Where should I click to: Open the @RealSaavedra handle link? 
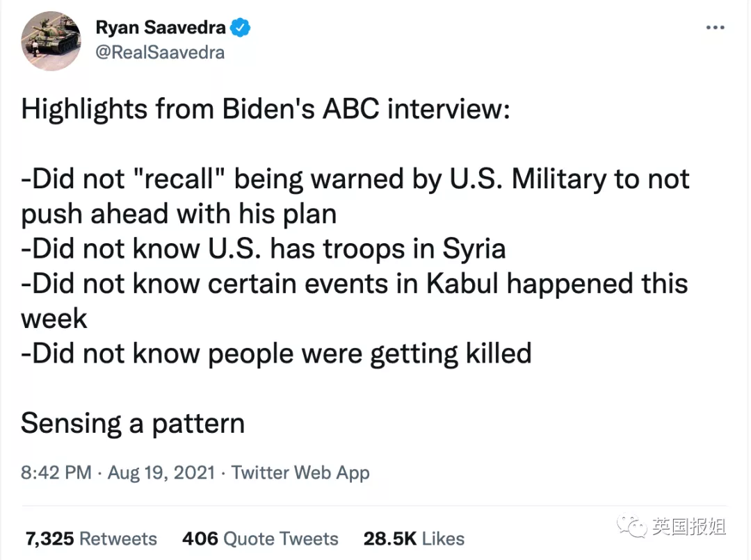click(x=159, y=52)
